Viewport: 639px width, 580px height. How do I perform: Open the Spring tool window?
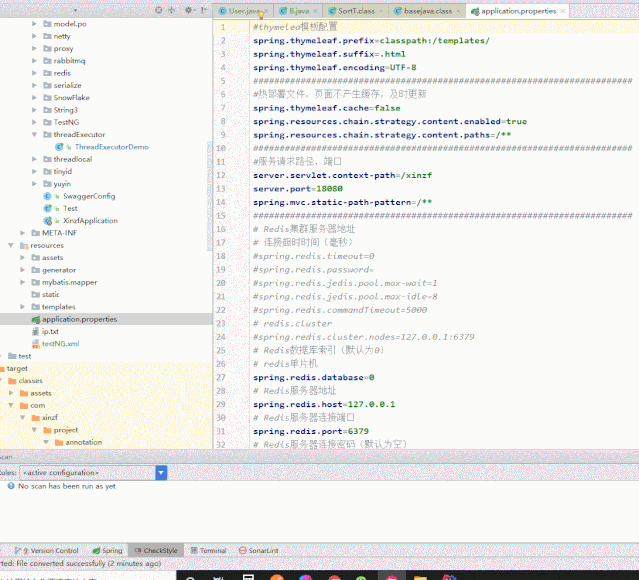[x=111, y=550]
